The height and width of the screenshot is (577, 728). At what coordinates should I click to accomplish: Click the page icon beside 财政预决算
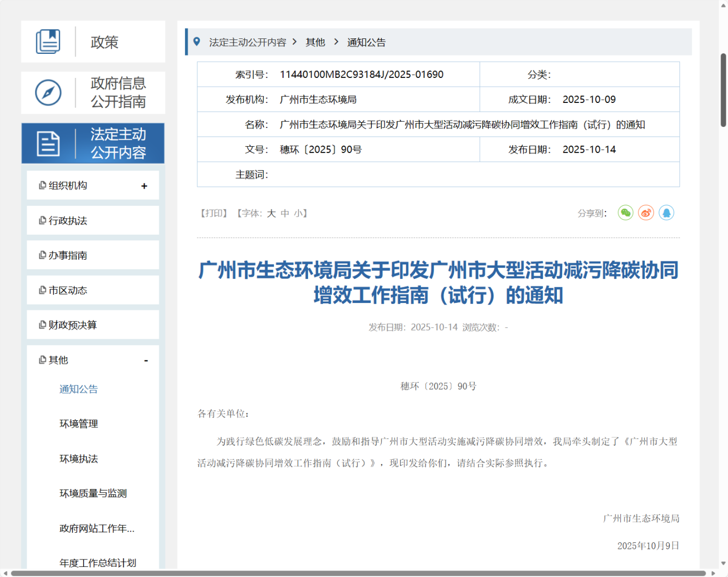pyautogui.click(x=42, y=324)
